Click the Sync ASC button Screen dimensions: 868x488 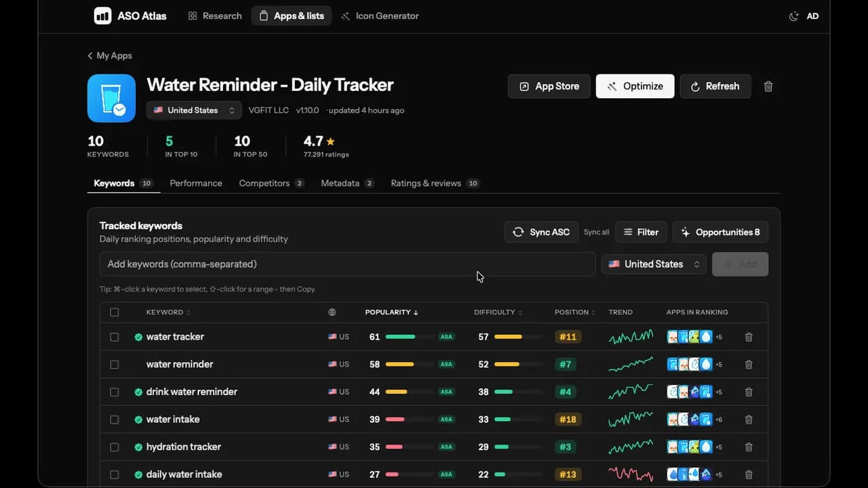click(541, 232)
